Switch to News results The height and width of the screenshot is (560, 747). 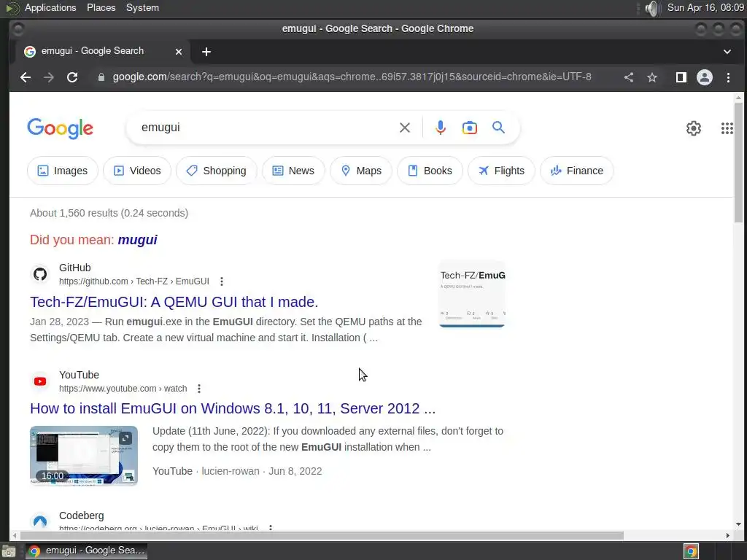tap(293, 171)
